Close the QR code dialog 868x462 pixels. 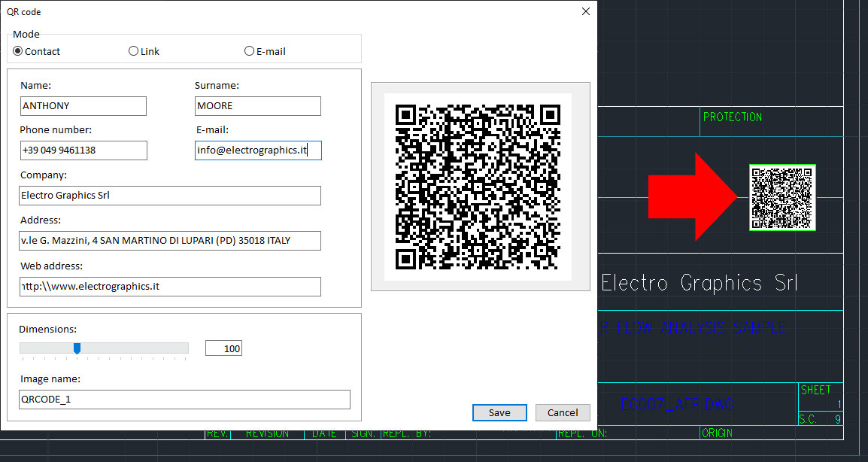coord(586,11)
